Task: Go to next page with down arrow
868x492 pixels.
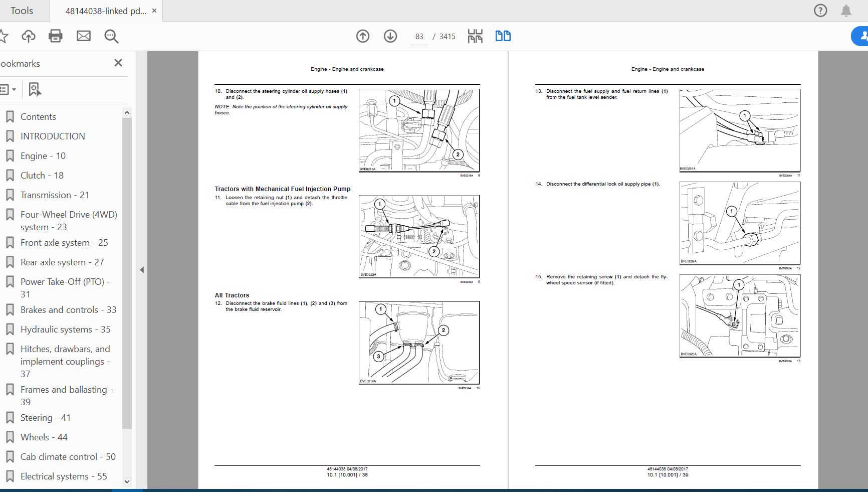Action: pyautogui.click(x=390, y=36)
